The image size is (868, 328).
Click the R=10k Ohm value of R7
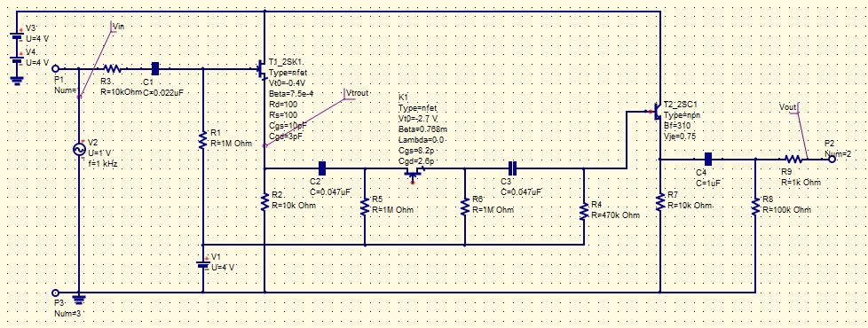point(690,205)
